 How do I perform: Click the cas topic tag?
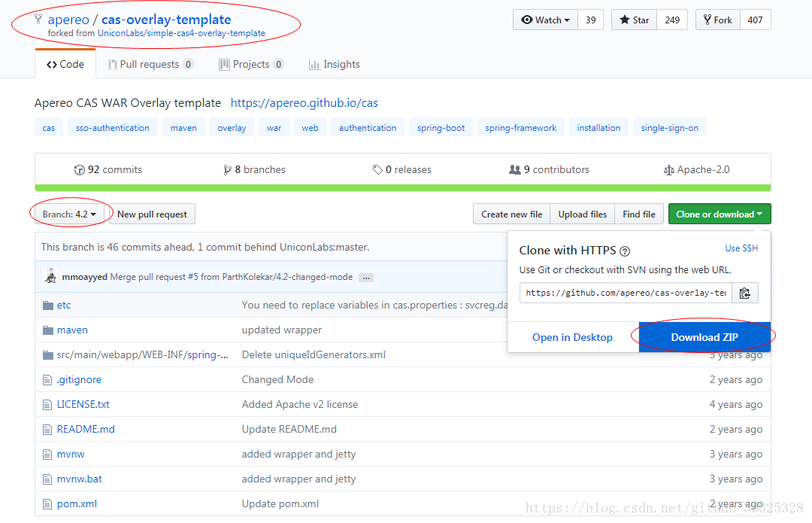point(49,127)
